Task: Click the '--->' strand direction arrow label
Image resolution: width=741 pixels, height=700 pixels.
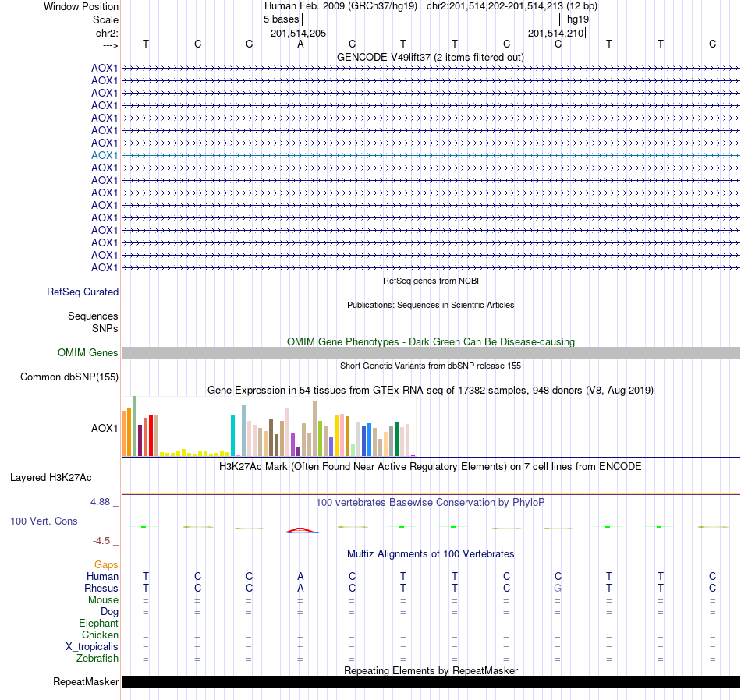Action: 110,45
